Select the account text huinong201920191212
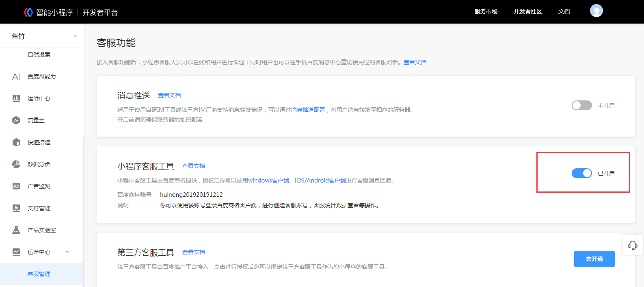Image resolution: width=644 pixels, height=287 pixels. 191,195
